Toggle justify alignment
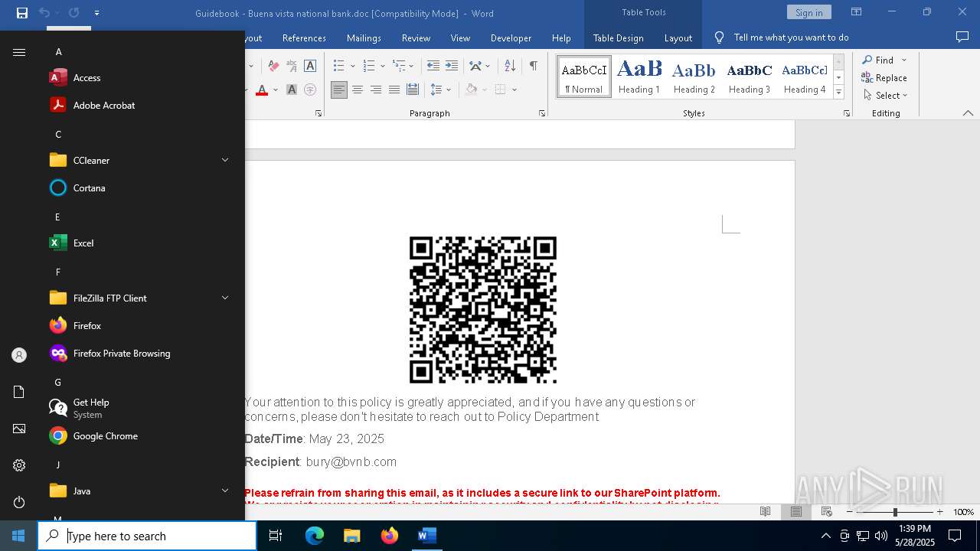Image resolution: width=980 pixels, height=551 pixels. click(x=394, y=90)
